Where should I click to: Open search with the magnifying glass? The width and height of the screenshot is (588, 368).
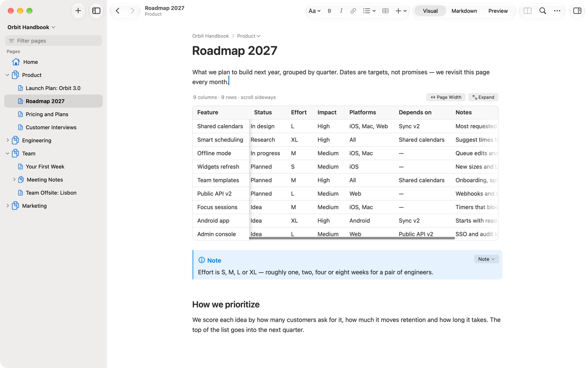543,11
